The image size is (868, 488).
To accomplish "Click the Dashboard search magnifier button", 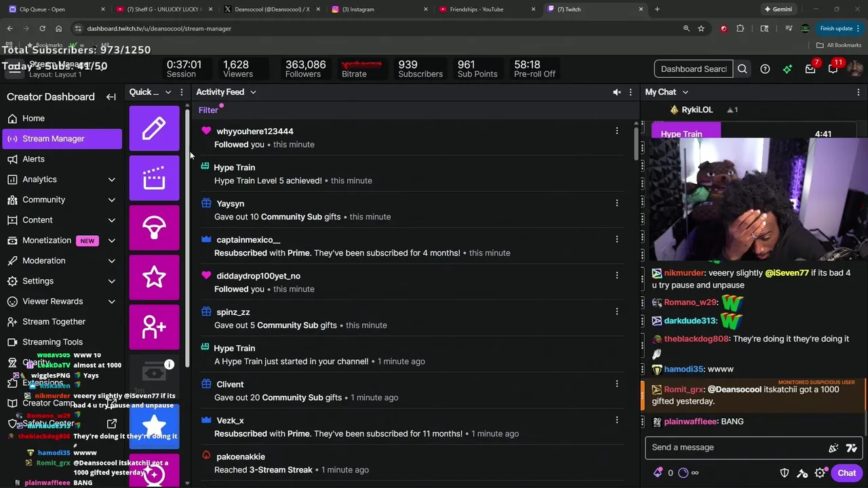I will pyautogui.click(x=743, y=69).
